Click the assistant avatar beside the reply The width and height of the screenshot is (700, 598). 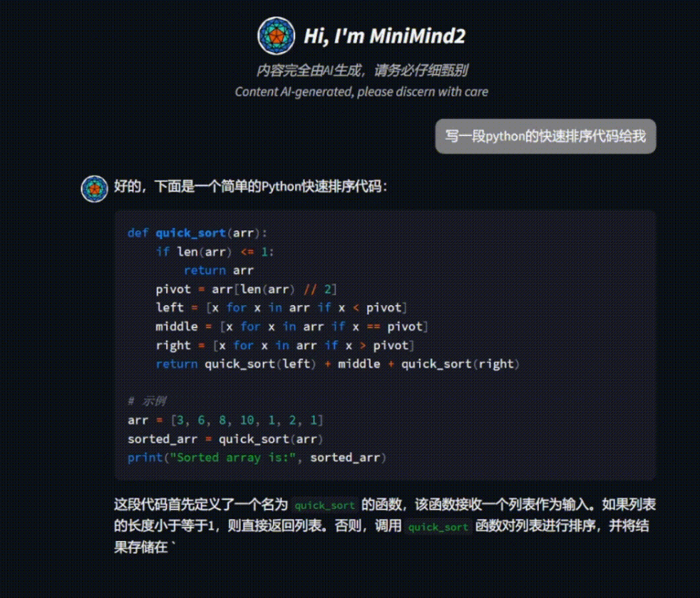[94, 188]
